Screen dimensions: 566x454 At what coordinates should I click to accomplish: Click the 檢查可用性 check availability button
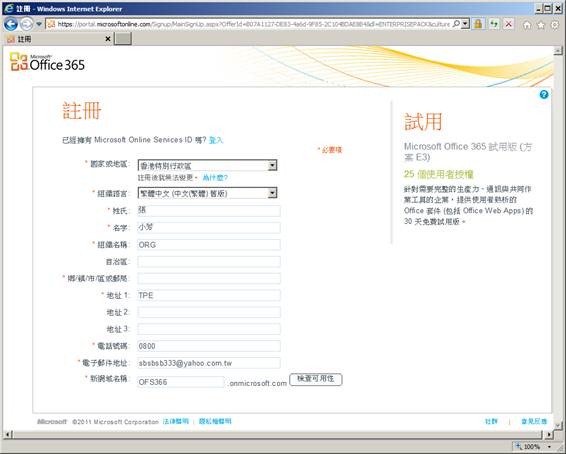coord(316,379)
